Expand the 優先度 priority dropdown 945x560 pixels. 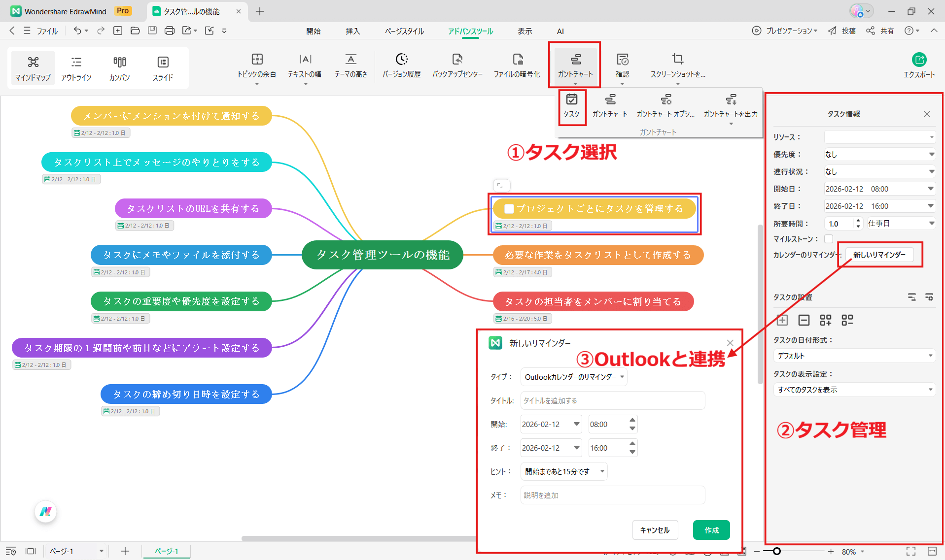[879, 155]
